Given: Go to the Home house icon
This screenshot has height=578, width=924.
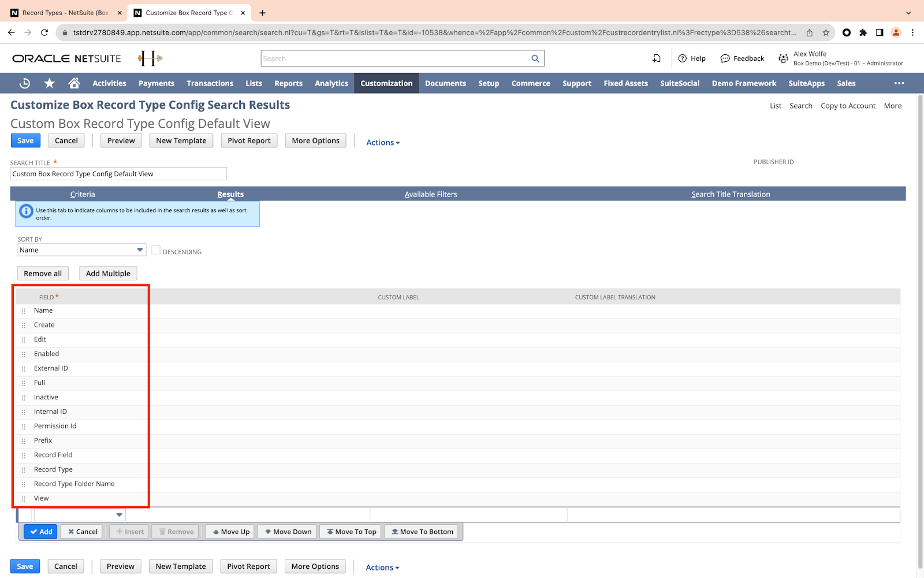Looking at the screenshot, I should pyautogui.click(x=74, y=83).
